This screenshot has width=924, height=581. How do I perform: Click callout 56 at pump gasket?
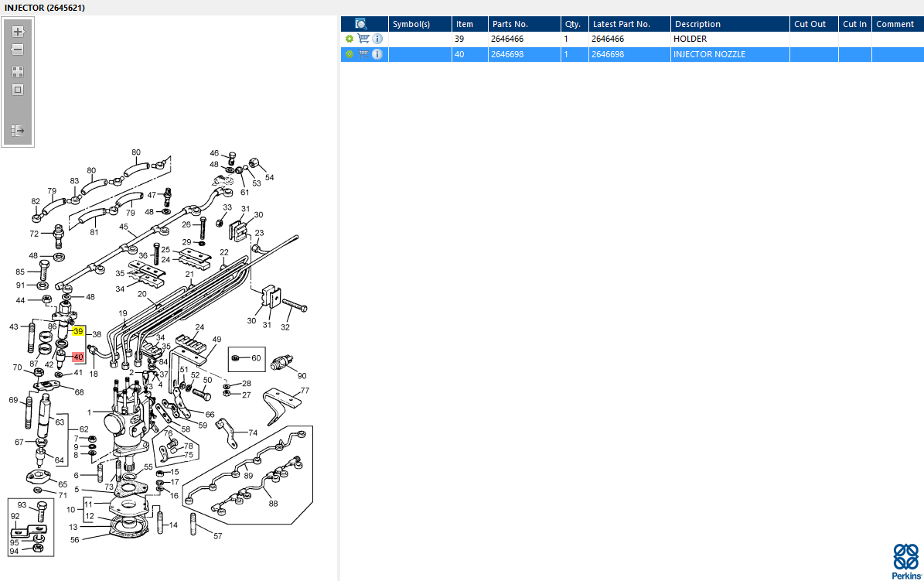75,540
